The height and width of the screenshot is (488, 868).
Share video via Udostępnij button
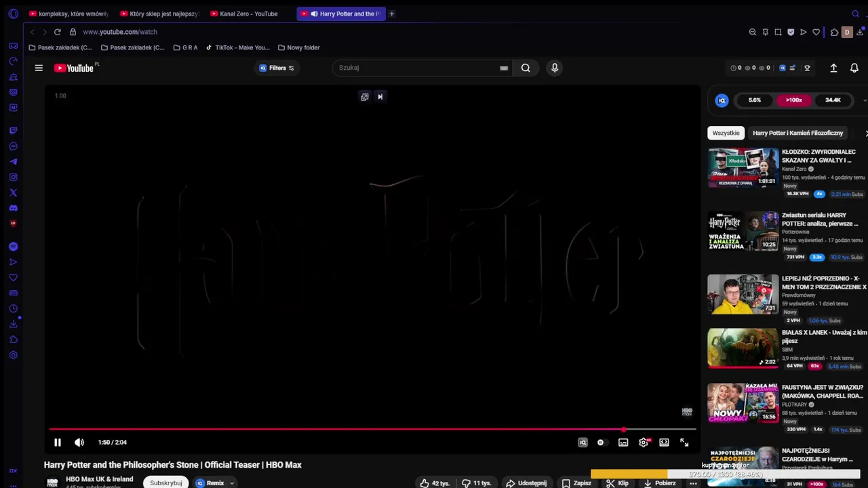tap(526, 483)
